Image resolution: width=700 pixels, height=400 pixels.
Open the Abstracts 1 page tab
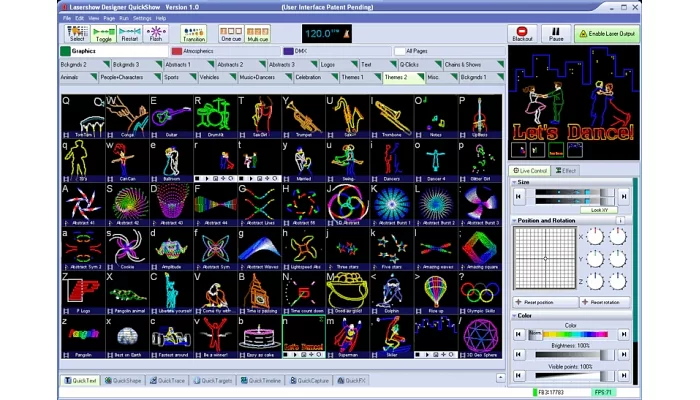tap(190, 64)
